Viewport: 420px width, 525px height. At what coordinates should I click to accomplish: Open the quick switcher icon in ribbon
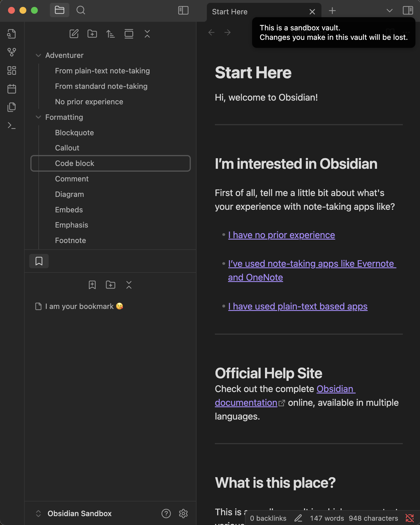click(11, 34)
